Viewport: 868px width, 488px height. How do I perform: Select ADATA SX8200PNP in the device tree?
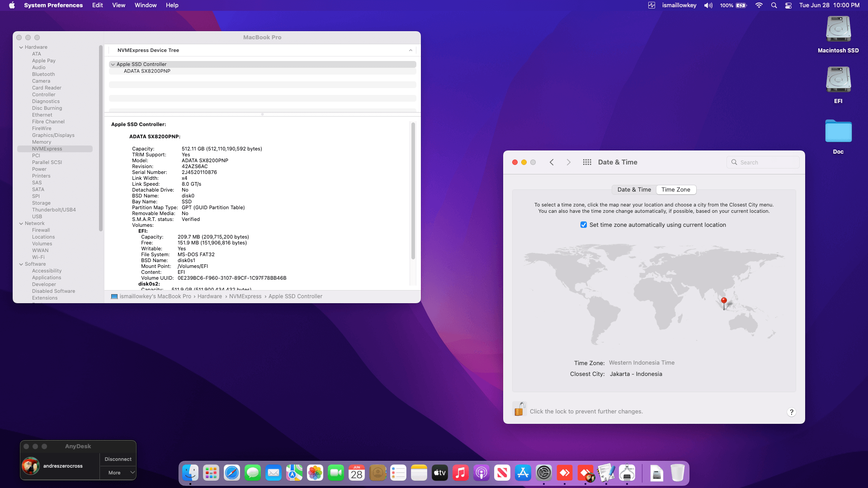pyautogui.click(x=147, y=71)
